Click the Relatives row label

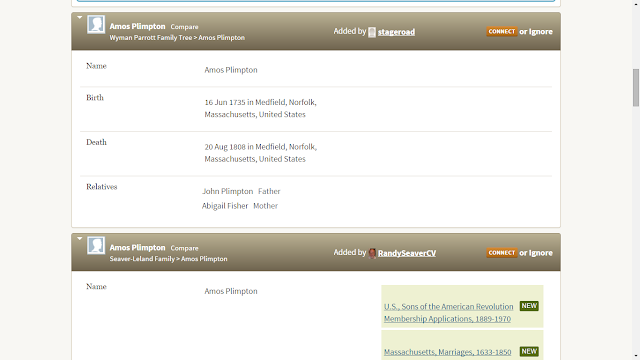click(x=102, y=187)
